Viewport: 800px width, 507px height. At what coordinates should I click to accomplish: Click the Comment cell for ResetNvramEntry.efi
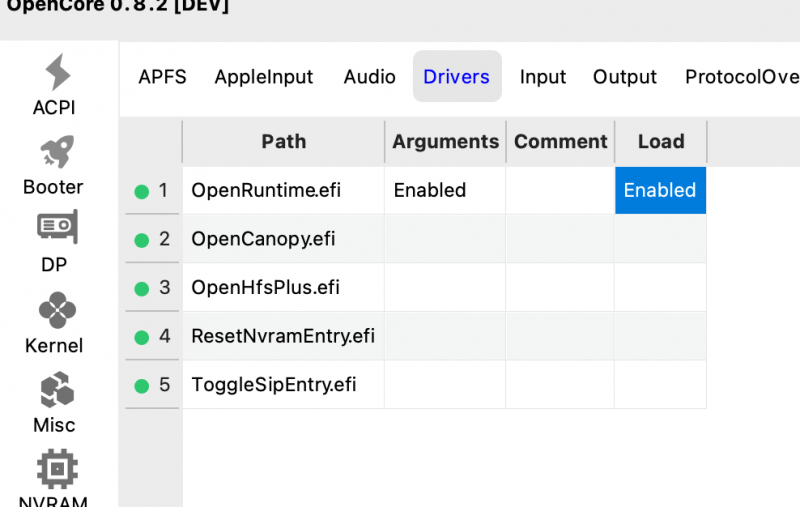(x=560, y=336)
